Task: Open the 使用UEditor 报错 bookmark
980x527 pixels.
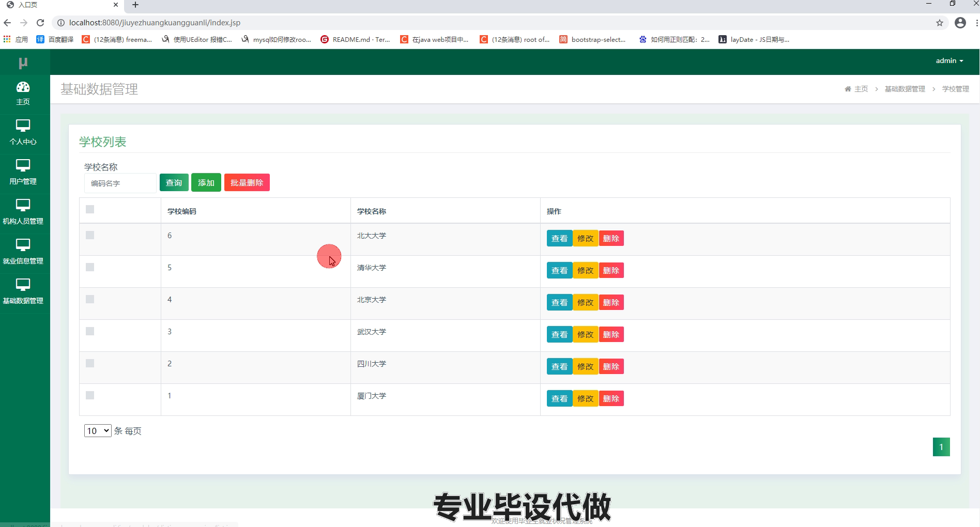Action: 197,39
